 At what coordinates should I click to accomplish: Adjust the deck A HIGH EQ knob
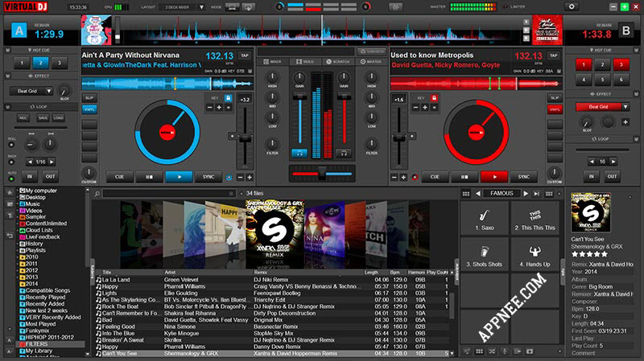(272, 77)
